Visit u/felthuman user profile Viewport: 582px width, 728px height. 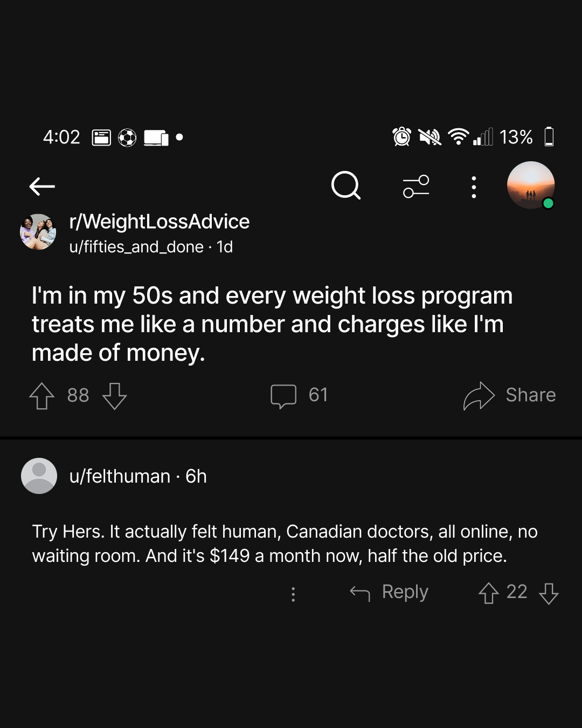pos(120,476)
